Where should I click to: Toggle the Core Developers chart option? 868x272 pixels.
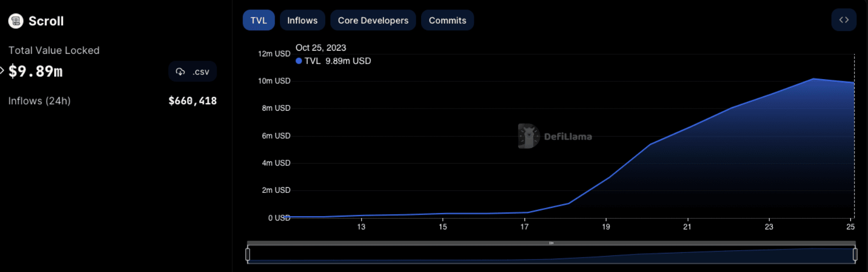coord(373,21)
